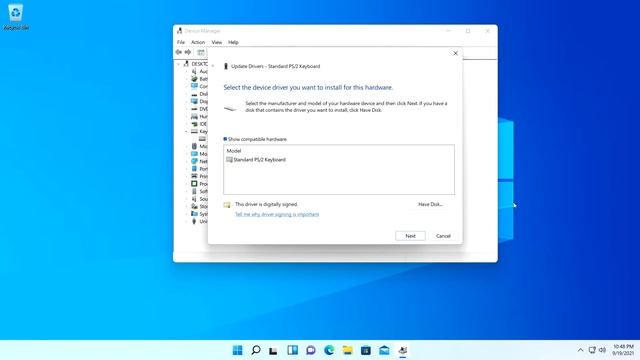Go back in the Update Drivers wizard

click(x=213, y=66)
